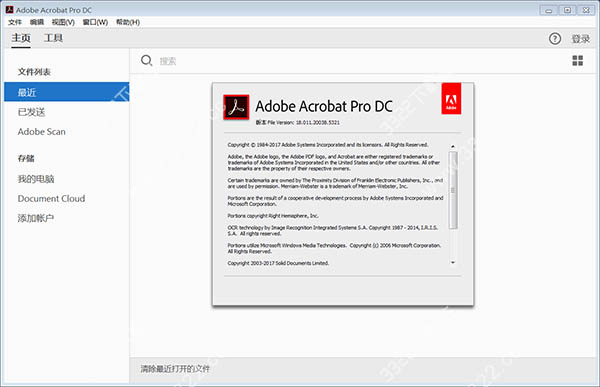Click the Acrobat icon in title bar
This screenshot has height=387, width=600.
click(10, 10)
